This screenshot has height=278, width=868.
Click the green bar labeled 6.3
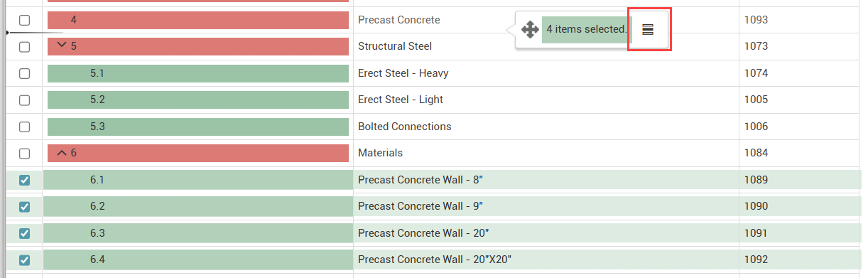(x=198, y=233)
